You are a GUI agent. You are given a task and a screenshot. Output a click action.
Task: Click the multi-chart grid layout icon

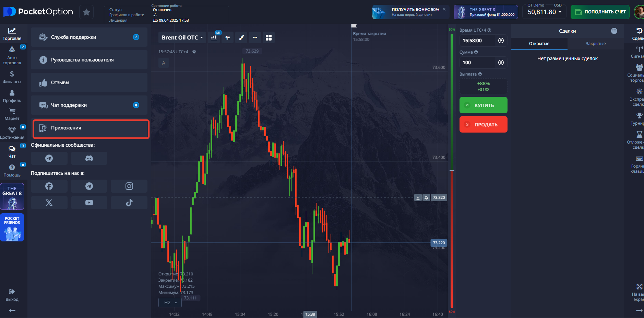269,37
